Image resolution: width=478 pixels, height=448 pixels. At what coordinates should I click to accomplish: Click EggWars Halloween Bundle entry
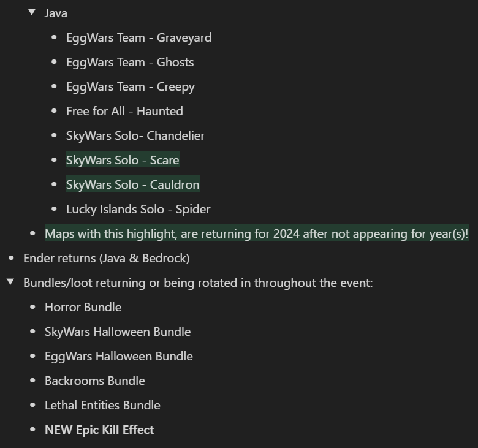click(x=119, y=356)
